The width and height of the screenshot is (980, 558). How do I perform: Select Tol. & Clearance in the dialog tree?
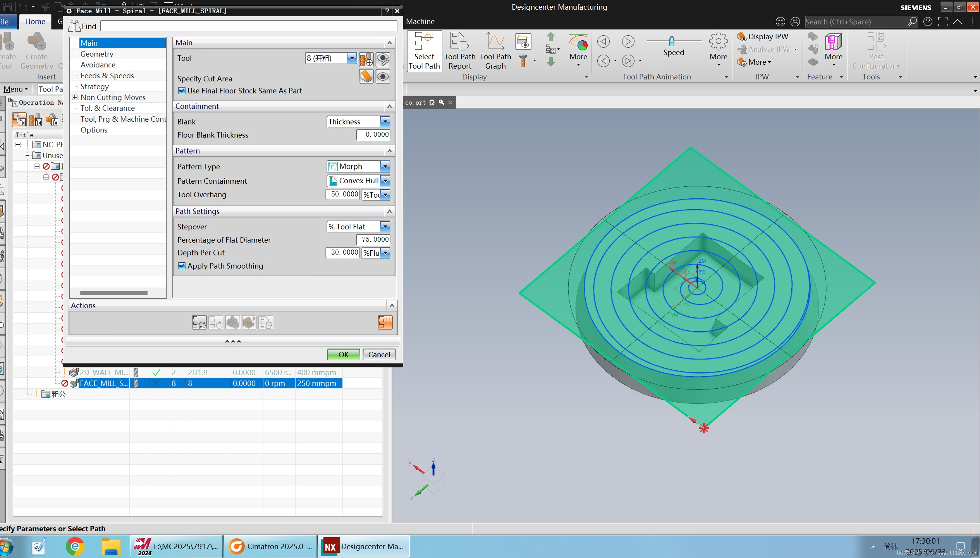(107, 108)
